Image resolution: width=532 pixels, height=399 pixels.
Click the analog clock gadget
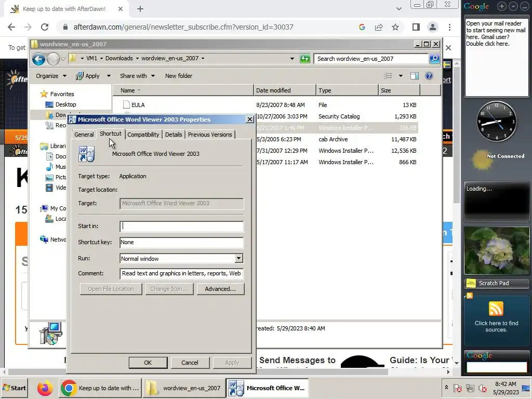pyautogui.click(x=497, y=121)
